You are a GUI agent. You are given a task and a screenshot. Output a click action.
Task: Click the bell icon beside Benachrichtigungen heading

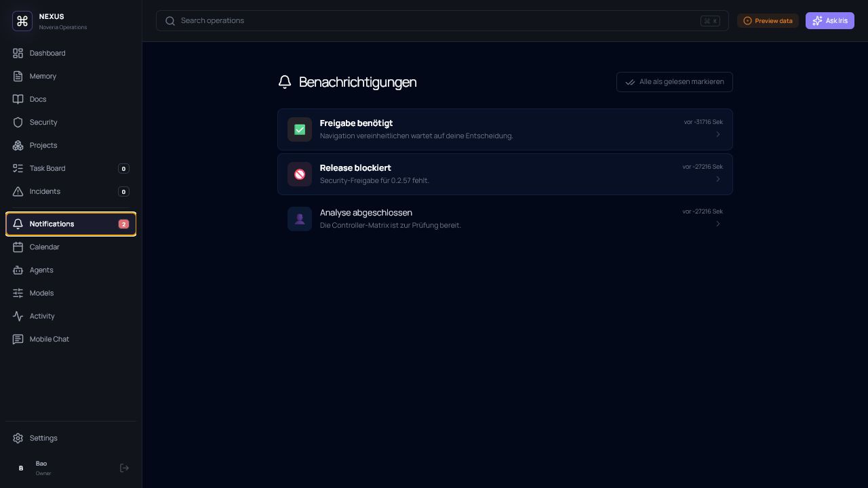285,82
